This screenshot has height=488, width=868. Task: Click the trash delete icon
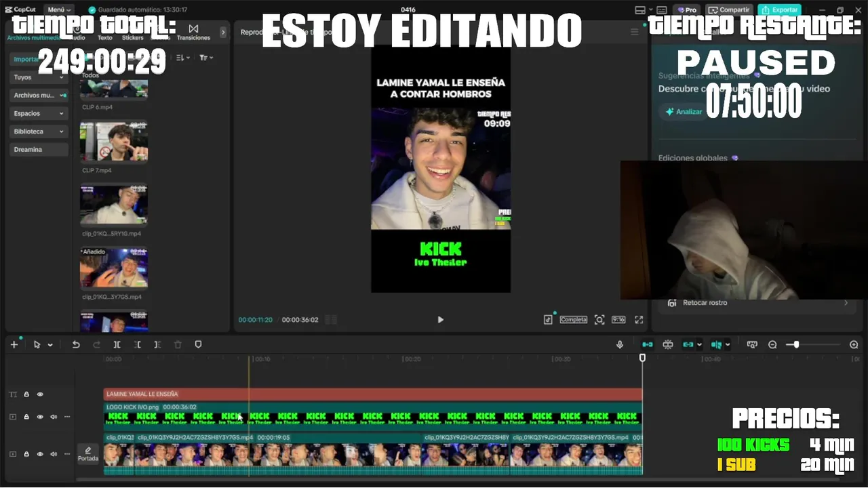click(x=178, y=344)
